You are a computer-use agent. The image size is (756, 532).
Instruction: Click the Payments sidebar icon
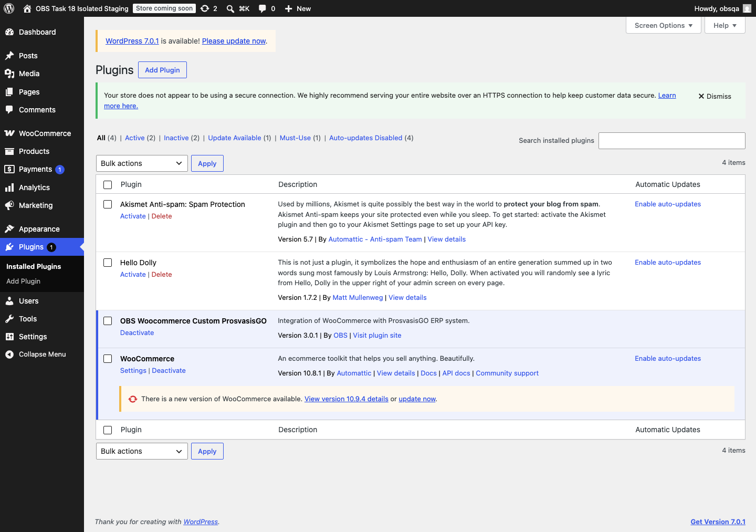click(x=9, y=169)
